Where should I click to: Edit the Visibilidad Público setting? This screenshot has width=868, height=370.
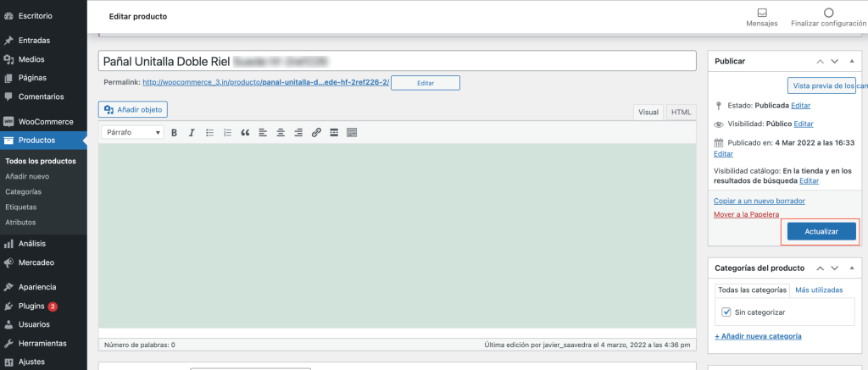click(x=804, y=124)
